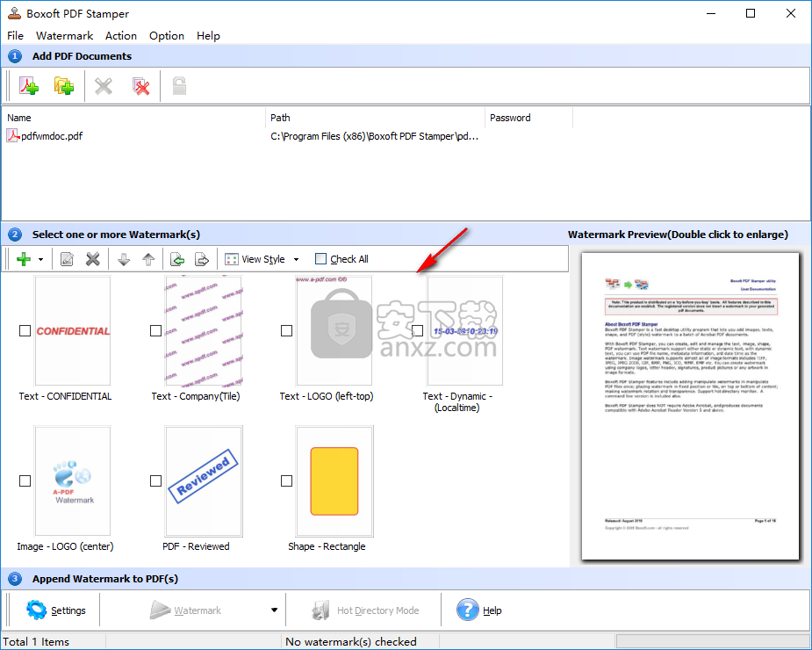Click the Total 1 Items status text
This screenshot has height=650, width=812.
tap(36, 642)
